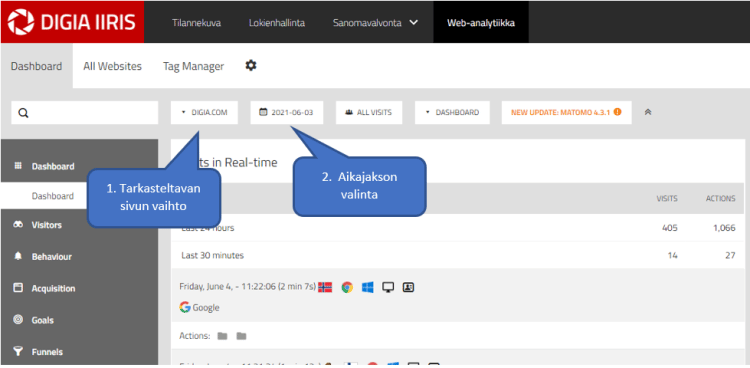Viewport: 750px width, 368px height.
Task: Open the 2021-06-03 date picker
Action: (287, 112)
